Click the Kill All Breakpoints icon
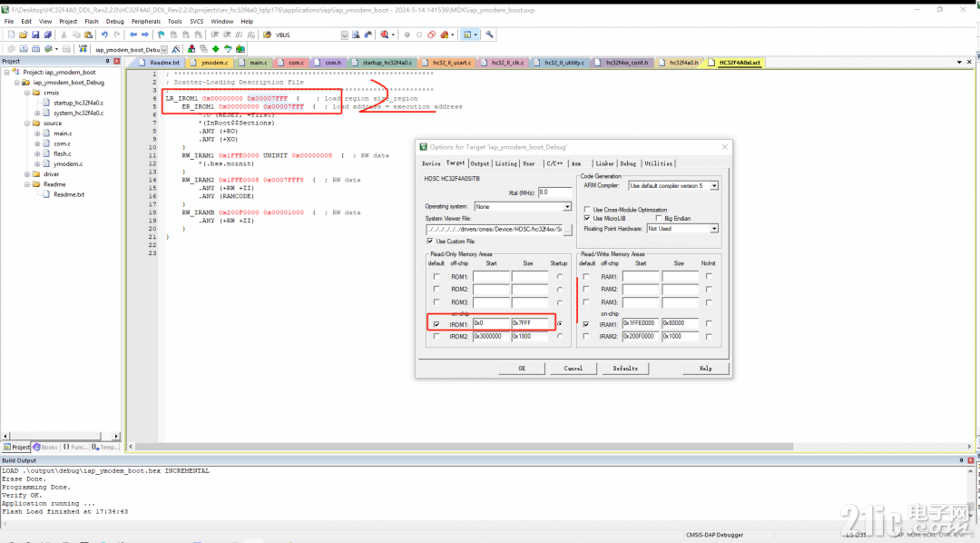 click(445, 35)
